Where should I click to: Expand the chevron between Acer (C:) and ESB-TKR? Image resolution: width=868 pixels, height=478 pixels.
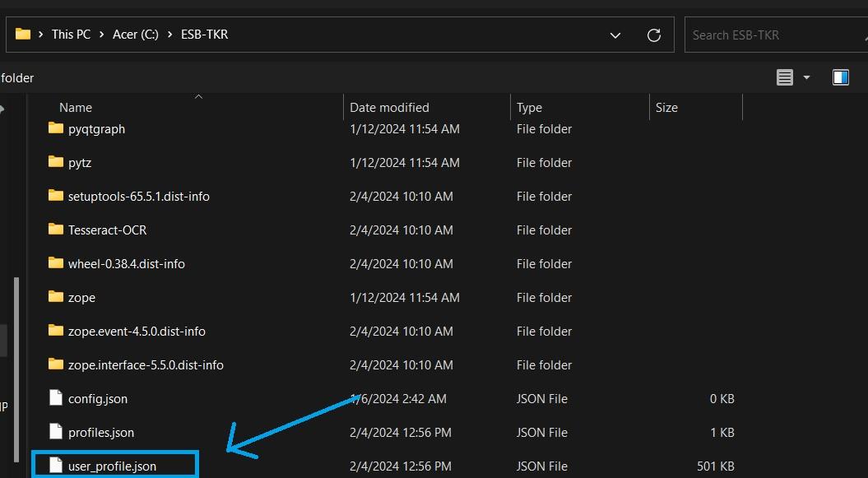tap(169, 35)
